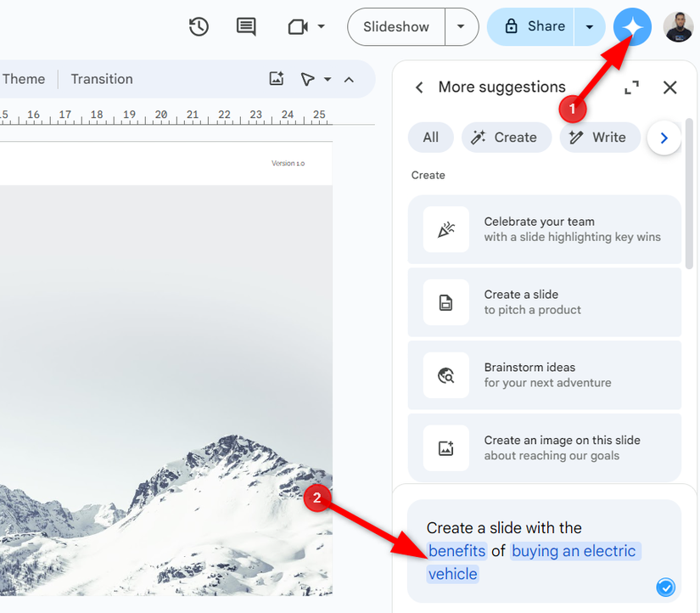700x613 pixels.
Task: Click the slide document icon
Action: coord(446,302)
